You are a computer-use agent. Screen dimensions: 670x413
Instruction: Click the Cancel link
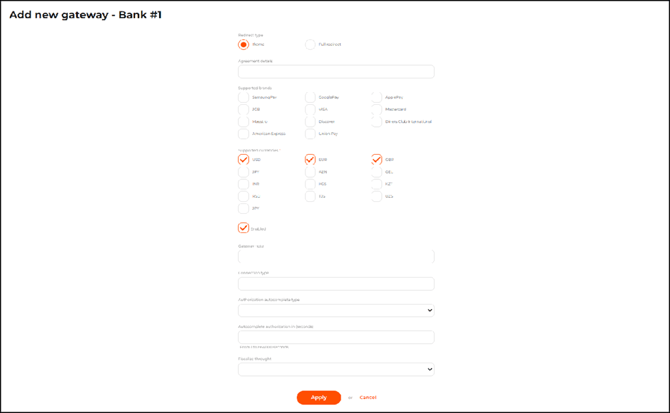tap(368, 397)
